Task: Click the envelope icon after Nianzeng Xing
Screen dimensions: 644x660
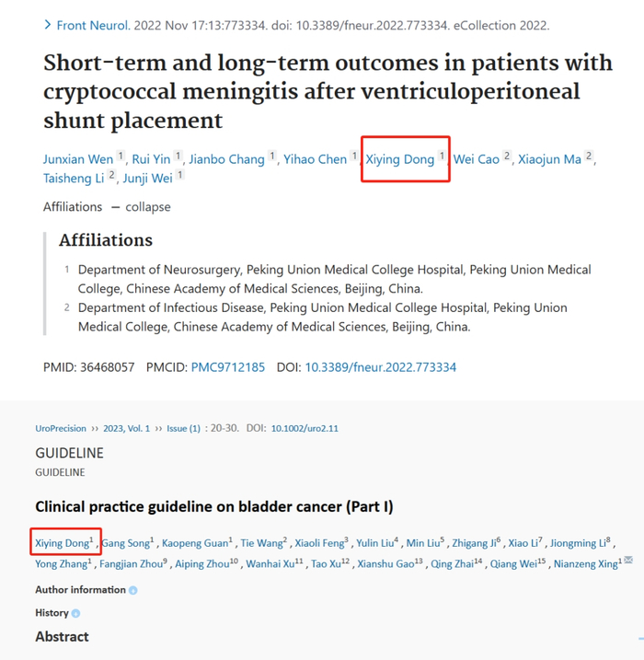Action: (628, 561)
